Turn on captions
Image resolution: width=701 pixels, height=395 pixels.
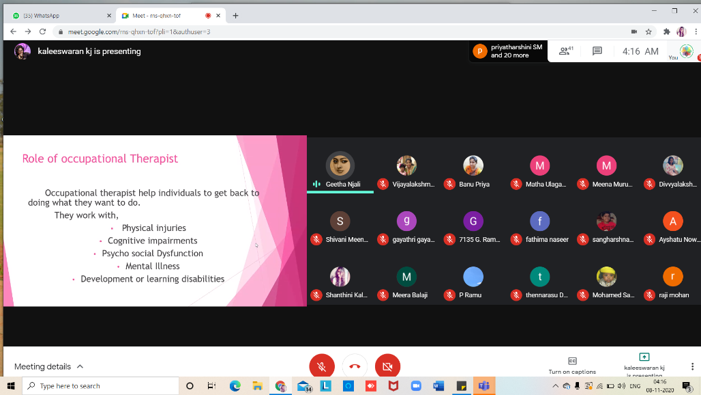pos(572,365)
